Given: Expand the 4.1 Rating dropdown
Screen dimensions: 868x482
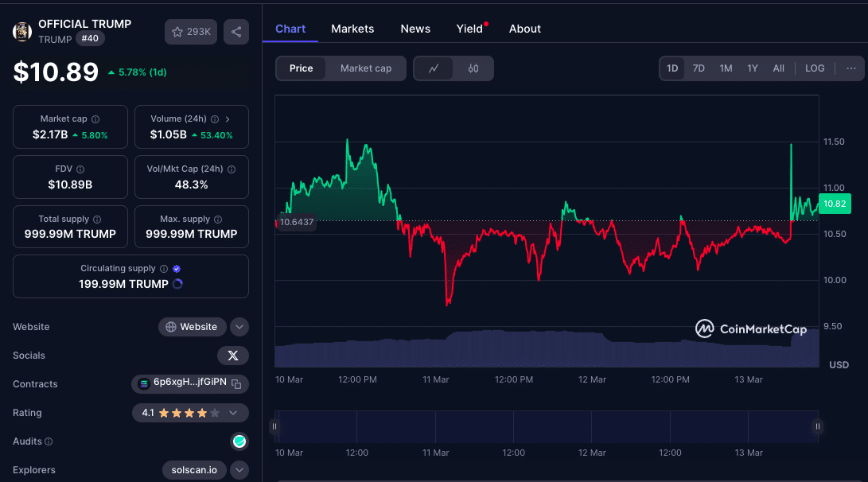Looking at the screenshot, I should [x=233, y=413].
